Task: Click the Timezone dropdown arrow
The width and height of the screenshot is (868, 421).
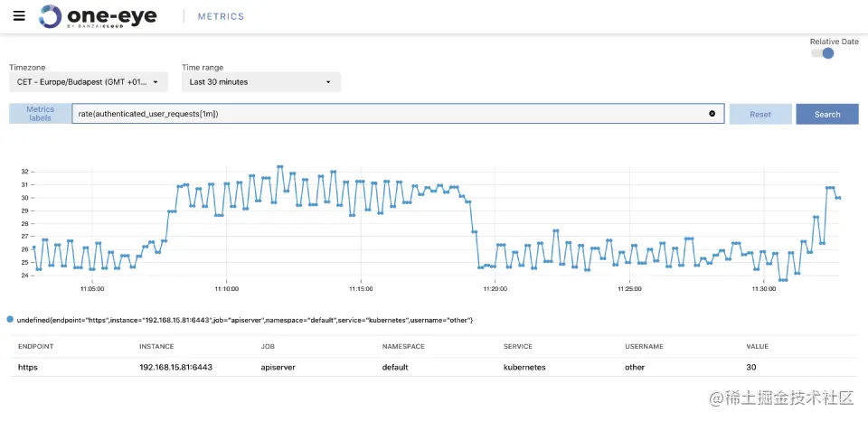Action: [156, 81]
